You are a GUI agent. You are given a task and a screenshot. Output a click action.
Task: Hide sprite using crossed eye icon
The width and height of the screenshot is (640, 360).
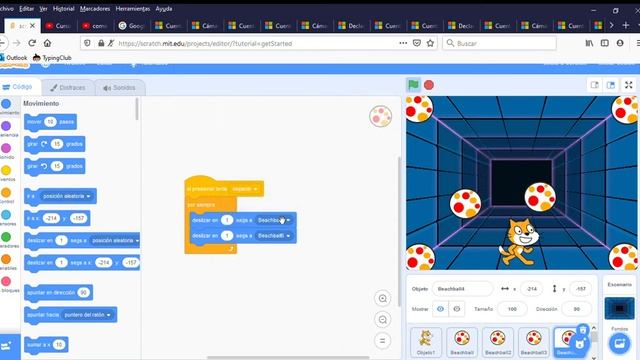[x=457, y=309]
